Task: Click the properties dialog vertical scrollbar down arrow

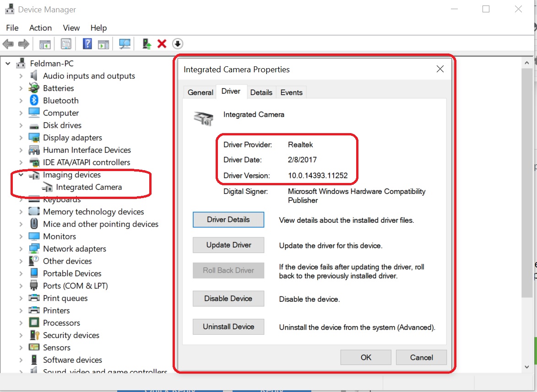Action: [527, 366]
